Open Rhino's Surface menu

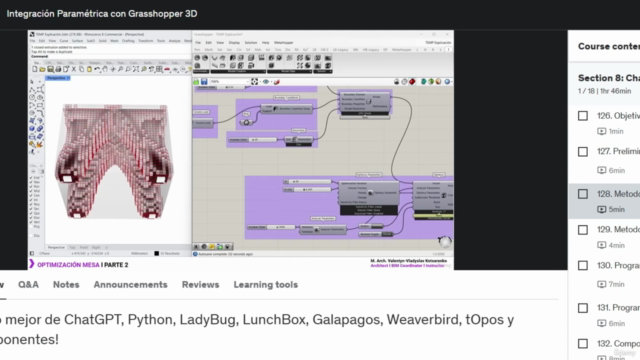78,41
